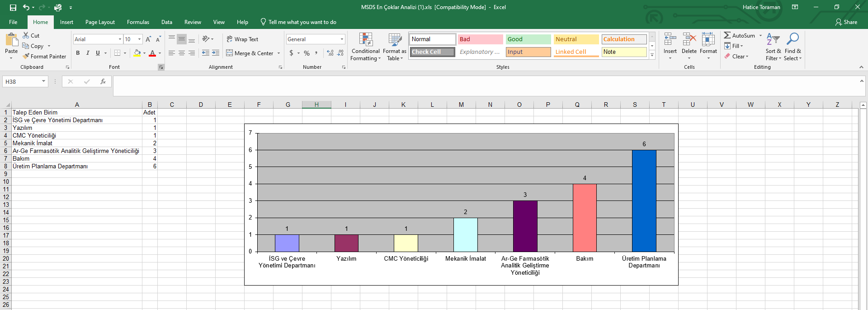Open Sort & Filter tool
The height and width of the screenshot is (310, 868).
(773, 47)
